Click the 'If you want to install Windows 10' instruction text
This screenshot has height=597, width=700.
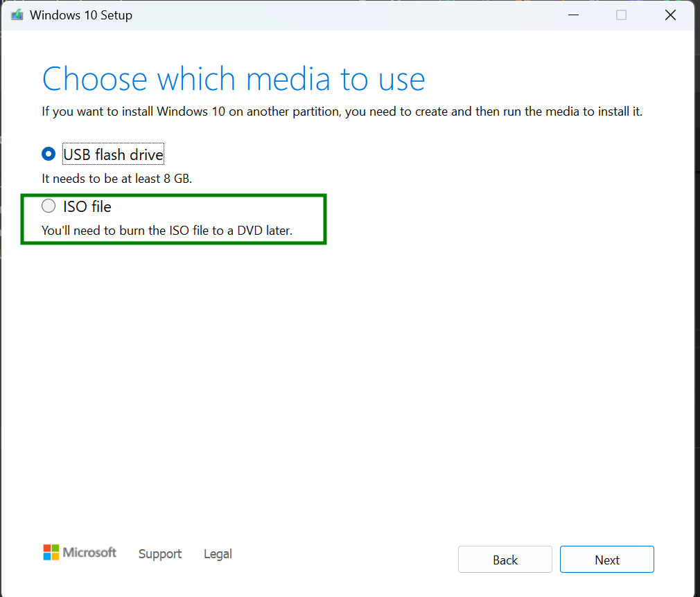click(342, 112)
